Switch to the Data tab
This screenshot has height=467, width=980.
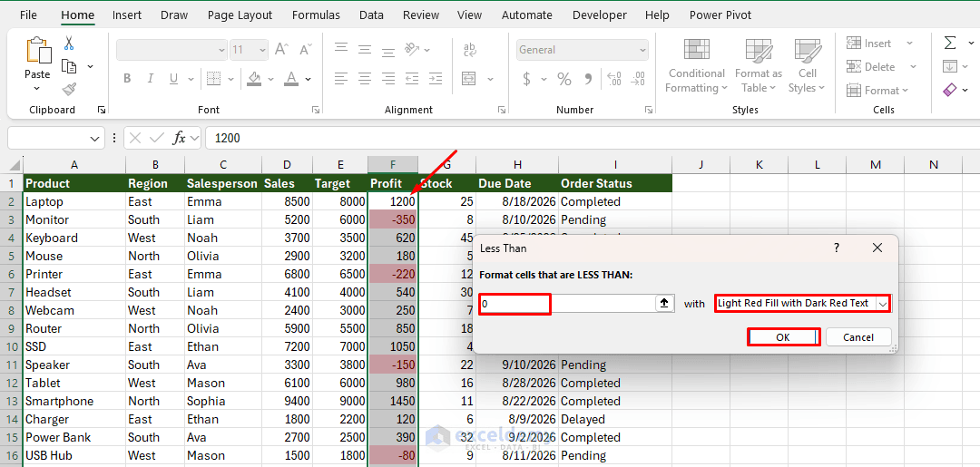pyautogui.click(x=371, y=15)
